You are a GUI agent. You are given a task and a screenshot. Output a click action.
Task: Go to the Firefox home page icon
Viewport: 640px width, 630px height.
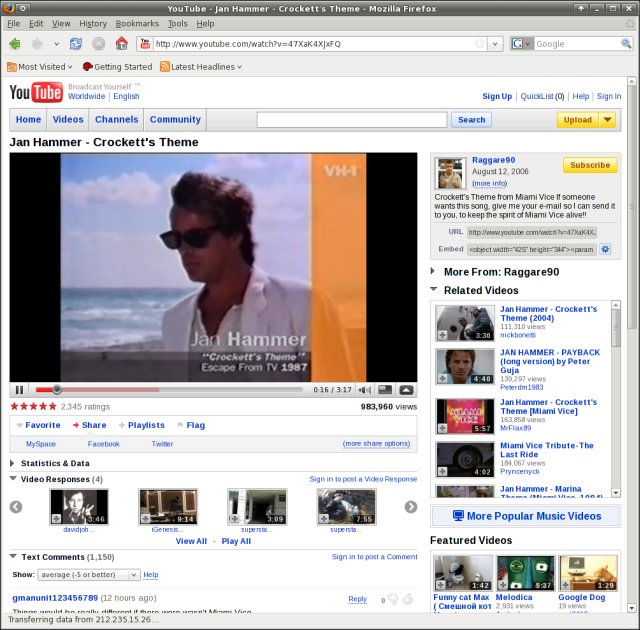point(121,44)
